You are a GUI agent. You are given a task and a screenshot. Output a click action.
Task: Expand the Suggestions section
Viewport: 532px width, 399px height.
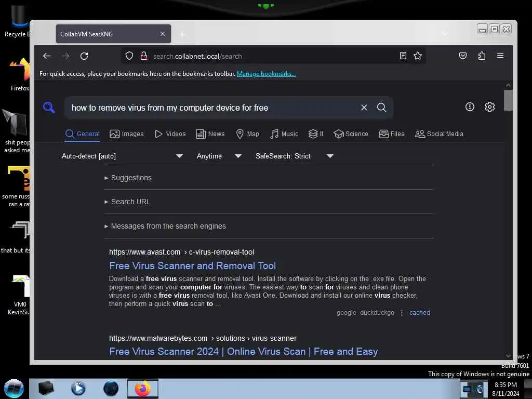tap(128, 178)
